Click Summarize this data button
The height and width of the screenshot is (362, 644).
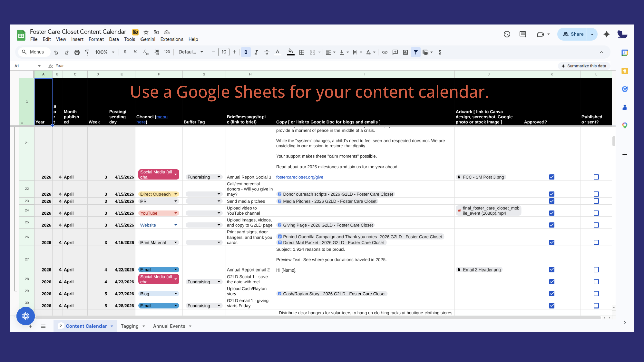[584, 66]
